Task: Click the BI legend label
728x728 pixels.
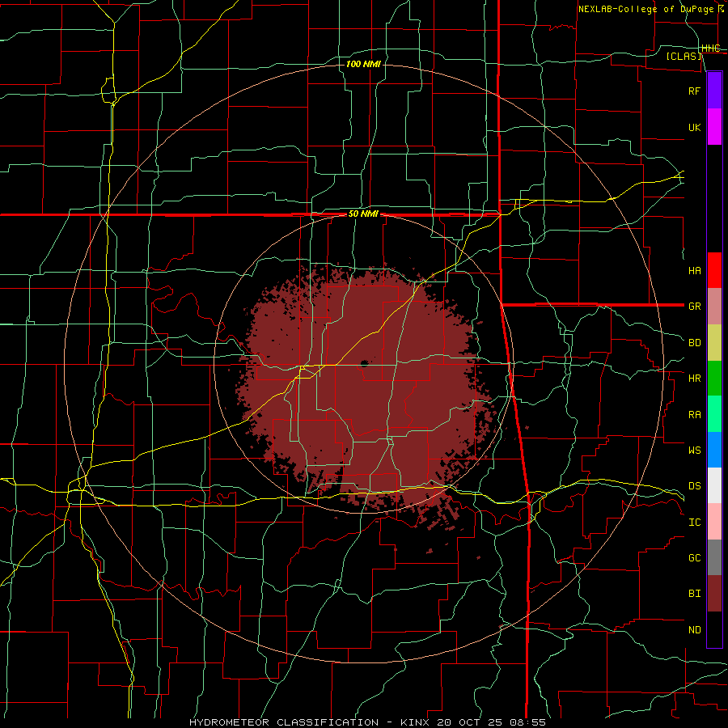Action: (695, 594)
